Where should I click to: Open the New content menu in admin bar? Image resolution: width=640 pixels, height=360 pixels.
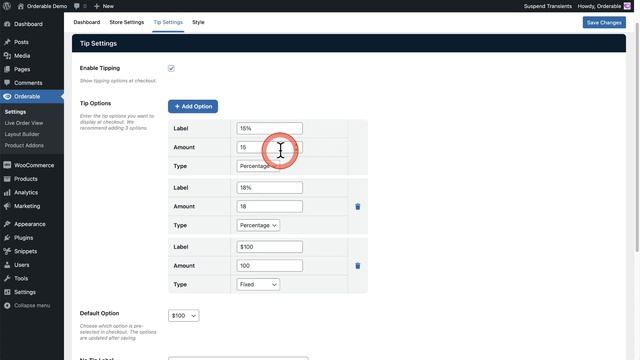[104, 6]
